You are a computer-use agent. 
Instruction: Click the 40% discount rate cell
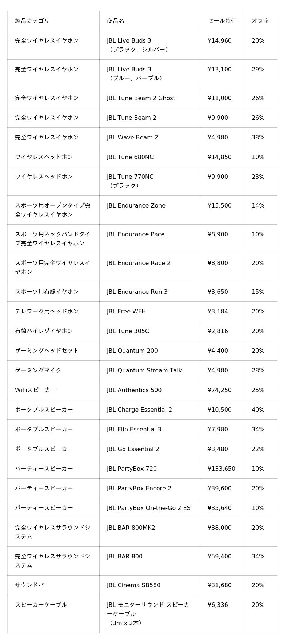pos(258,410)
